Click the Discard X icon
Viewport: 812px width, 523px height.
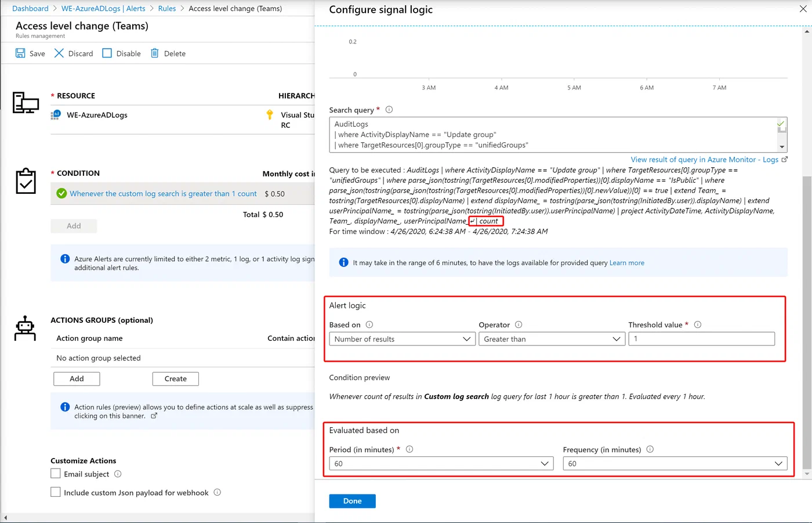tap(59, 53)
